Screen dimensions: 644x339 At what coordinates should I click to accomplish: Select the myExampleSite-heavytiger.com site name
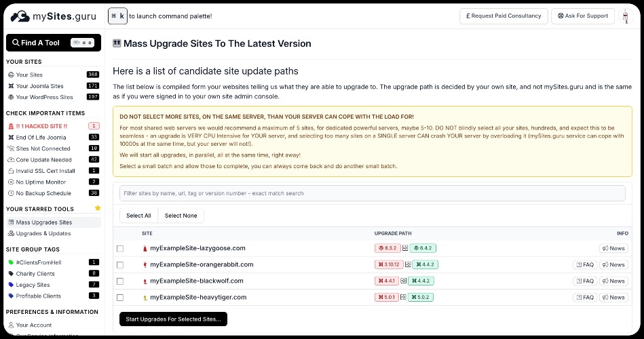point(198,297)
